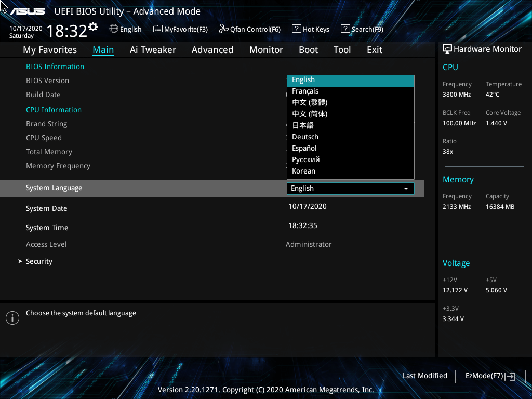Open the clock settings gear icon
The height and width of the screenshot is (399, 532).
93,26
